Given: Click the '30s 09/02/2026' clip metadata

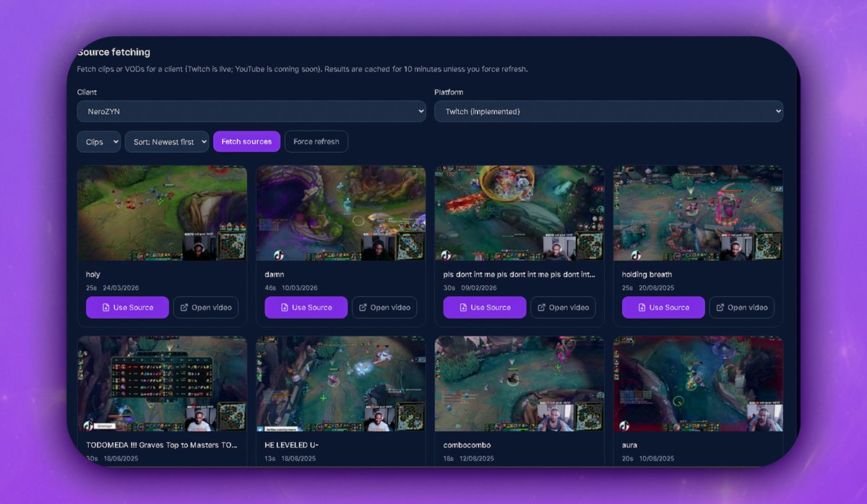Looking at the screenshot, I should pyautogui.click(x=470, y=287).
